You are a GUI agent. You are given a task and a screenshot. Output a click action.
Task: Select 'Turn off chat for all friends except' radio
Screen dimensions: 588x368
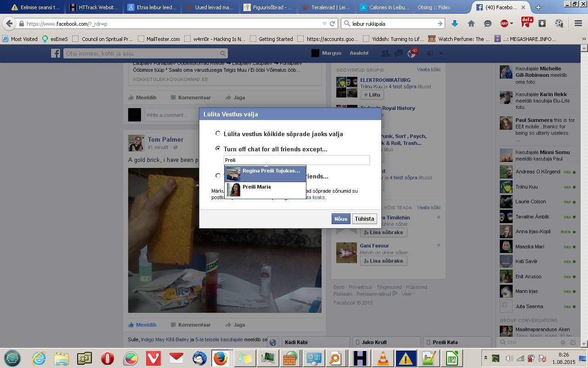point(218,149)
